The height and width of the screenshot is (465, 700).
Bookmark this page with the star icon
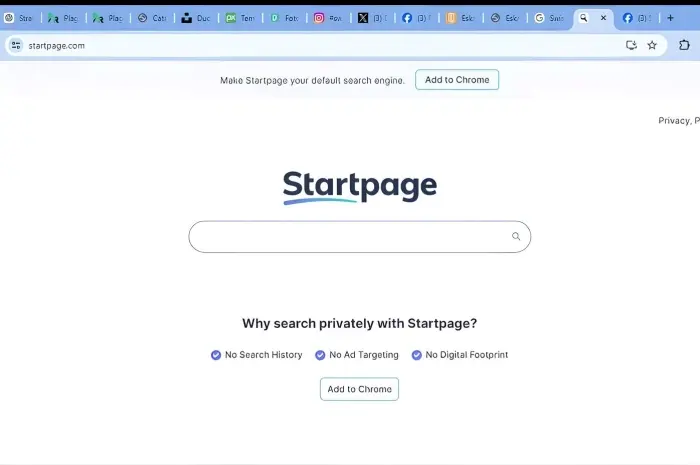click(x=652, y=45)
